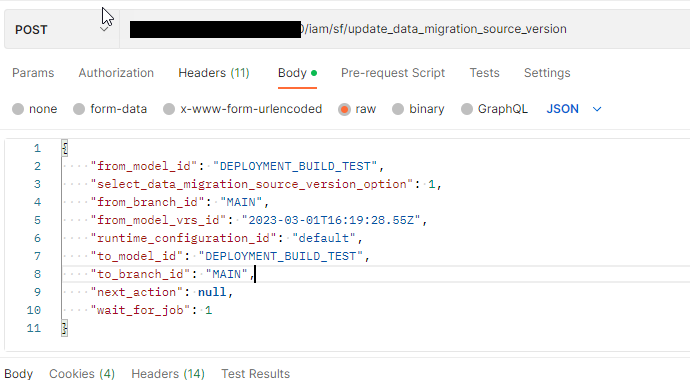Click the JSON body type label
Screen dimensions: 690x380
click(562, 109)
